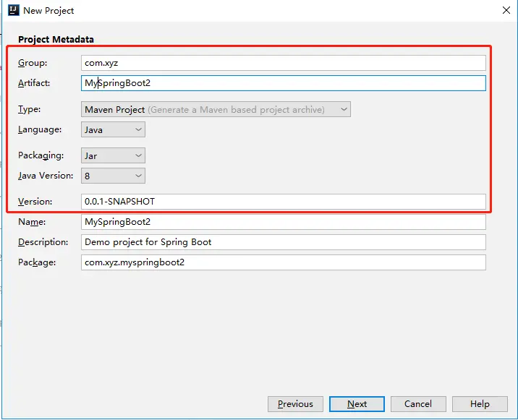Expand the Java Version dropdown
518x420 pixels.
pyautogui.click(x=113, y=176)
